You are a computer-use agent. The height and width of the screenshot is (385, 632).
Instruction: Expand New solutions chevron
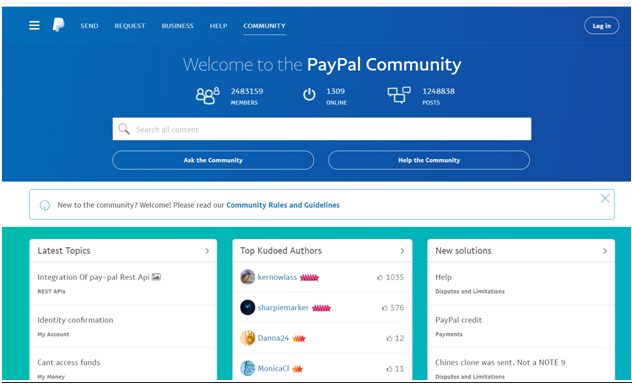click(605, 251)
